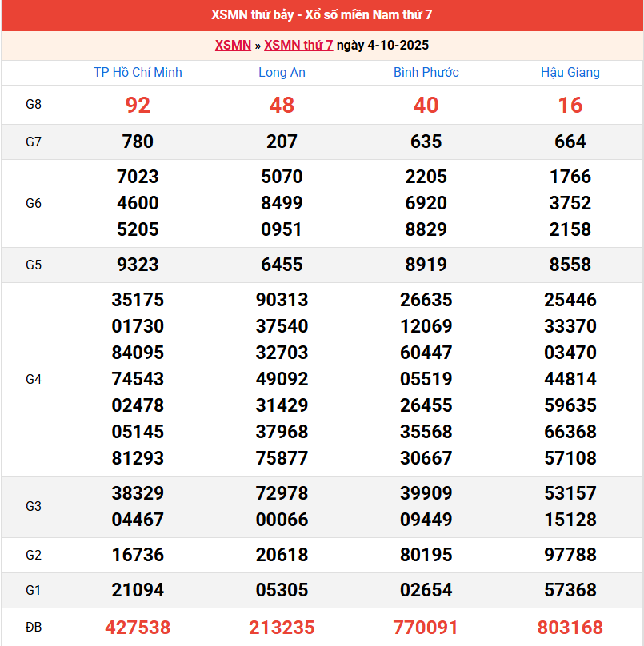This screenshot has height=646, width=644.
Task: Click Bình Phước special prize 770091
Action: (426, 628)
